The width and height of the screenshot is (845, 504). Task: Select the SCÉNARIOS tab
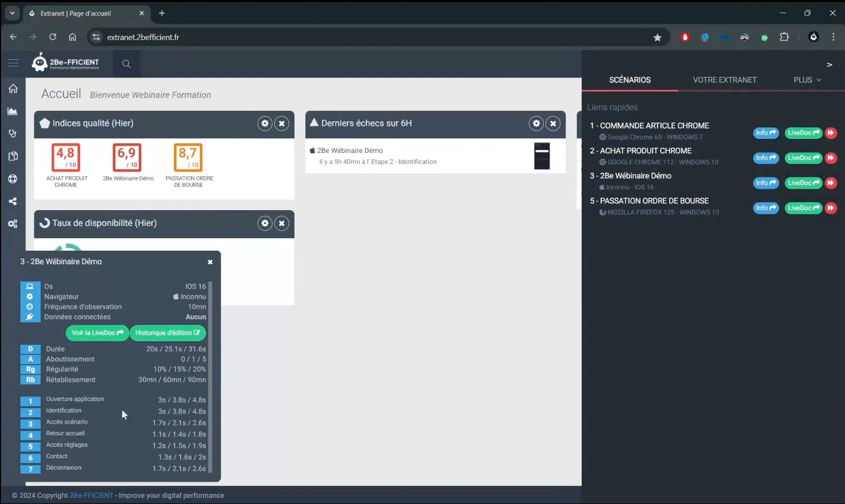(x=630, y=80)
